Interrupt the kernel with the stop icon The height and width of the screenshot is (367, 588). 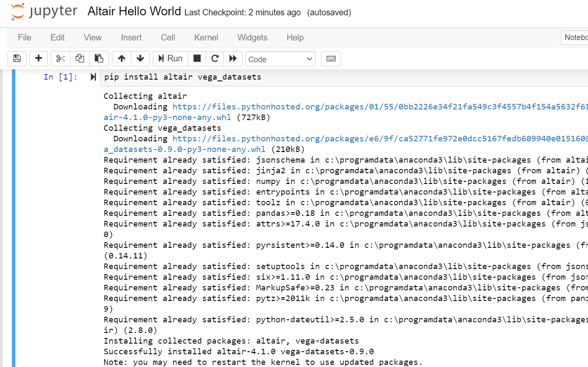click(x=197, y=58)
